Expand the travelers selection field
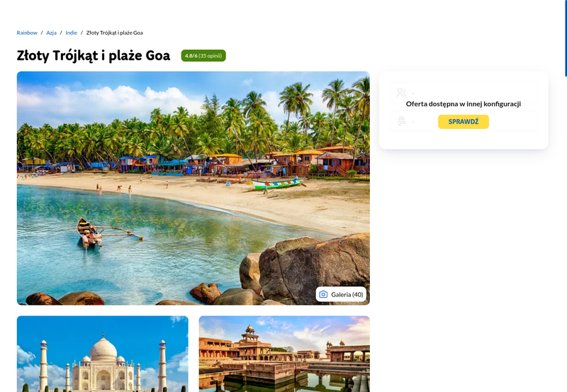 pyautogui.click(x=464, y=93)
